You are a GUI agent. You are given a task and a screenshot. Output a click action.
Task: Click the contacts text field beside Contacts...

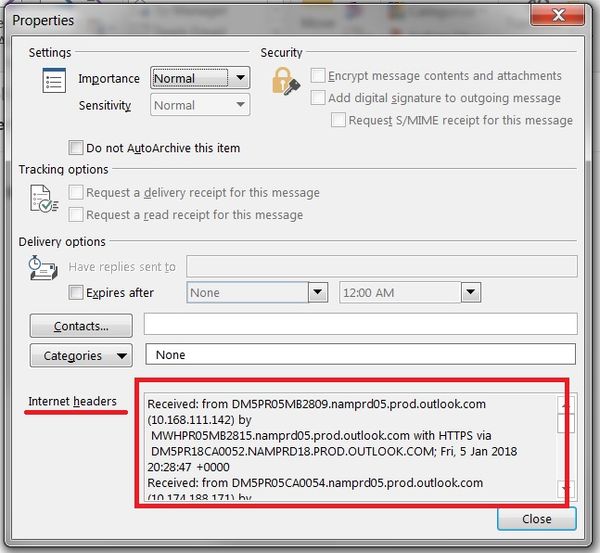360,324
